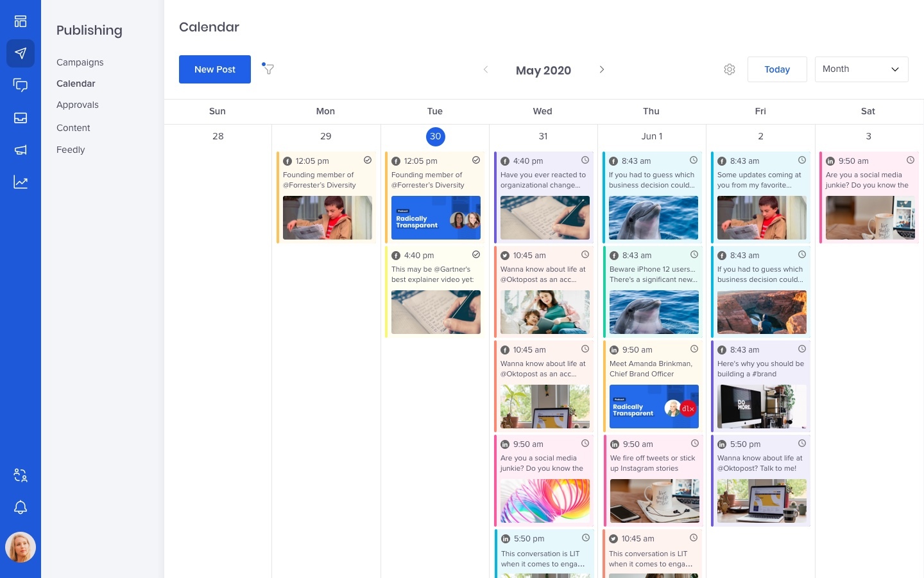
Task: Open 'Some updates coming at you' post text
Action: click(759, 180)
